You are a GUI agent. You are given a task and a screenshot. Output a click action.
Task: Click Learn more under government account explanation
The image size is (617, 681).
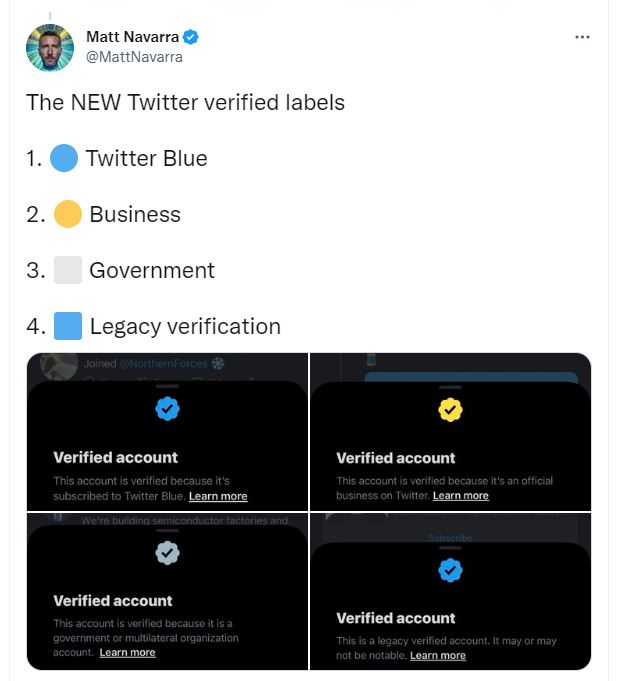coord(127,652)
